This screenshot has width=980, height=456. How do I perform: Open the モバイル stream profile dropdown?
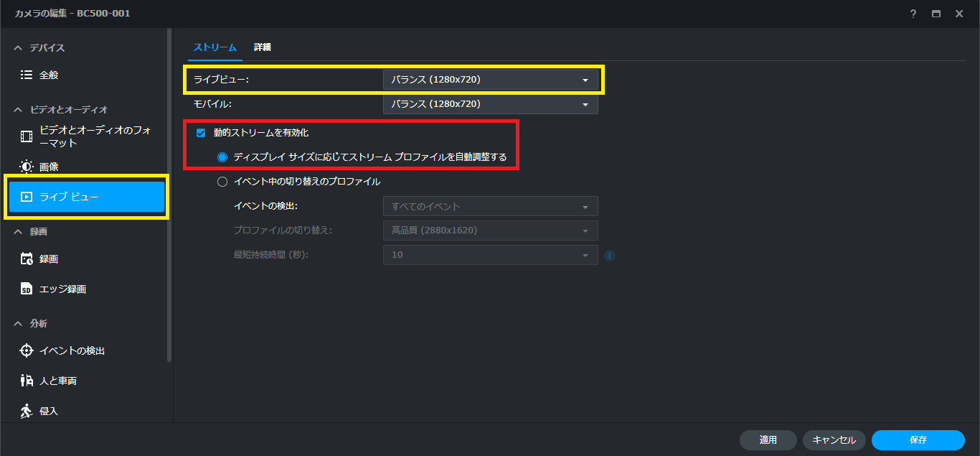491,104
